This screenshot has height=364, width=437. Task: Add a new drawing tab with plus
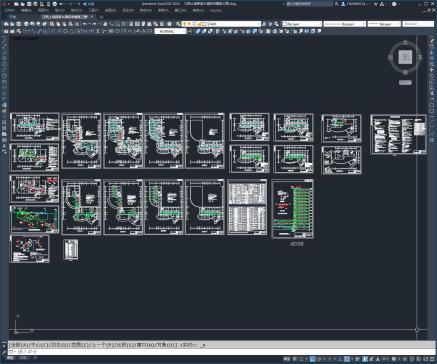101,17
